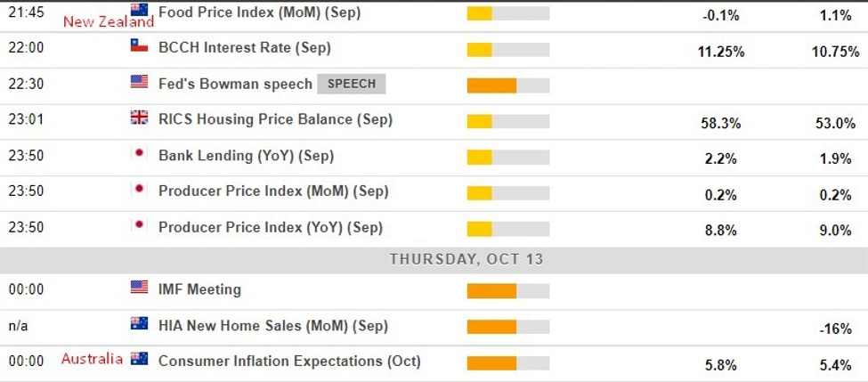The width and height of the screenshot is (868, 382).
Task: Click Chile flag next to BCCH Interest Rate
Action: point(139,45)
